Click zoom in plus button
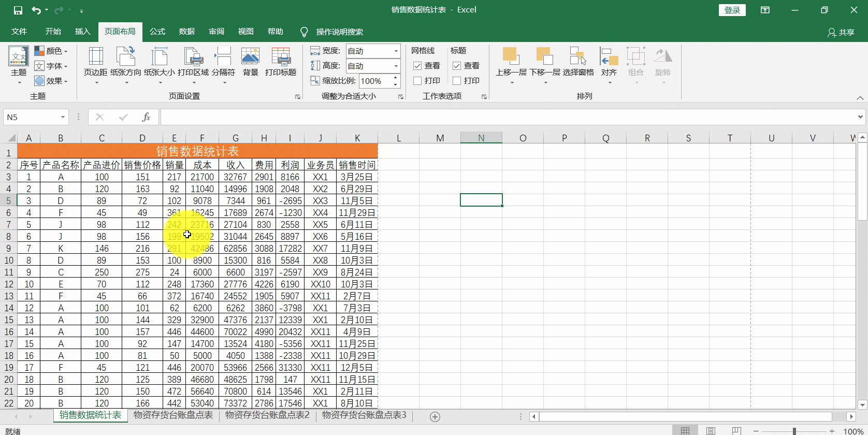The width and height of the screenshot is (868, 435). [x=832, y=431]
